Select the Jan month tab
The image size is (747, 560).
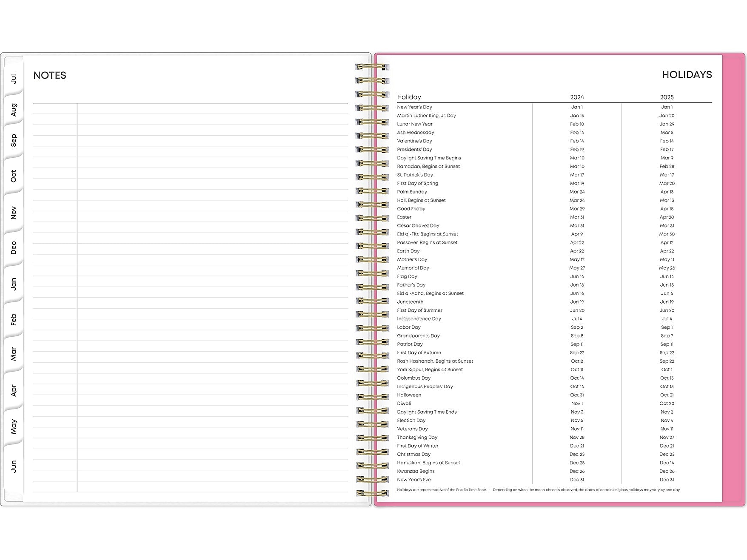[14, 284]
